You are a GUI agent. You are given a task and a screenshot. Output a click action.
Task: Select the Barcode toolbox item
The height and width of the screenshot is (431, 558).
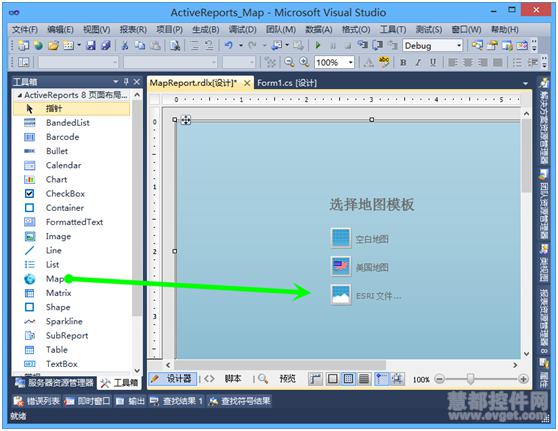click(x=63, y=137)
